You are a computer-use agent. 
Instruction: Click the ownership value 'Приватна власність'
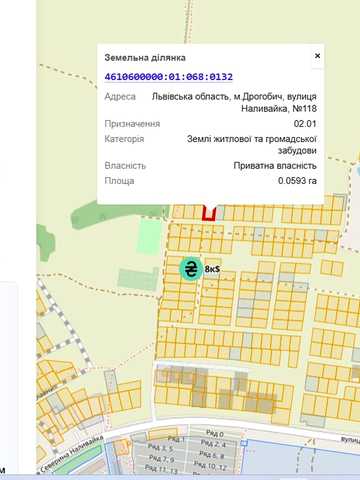[275, 166]
